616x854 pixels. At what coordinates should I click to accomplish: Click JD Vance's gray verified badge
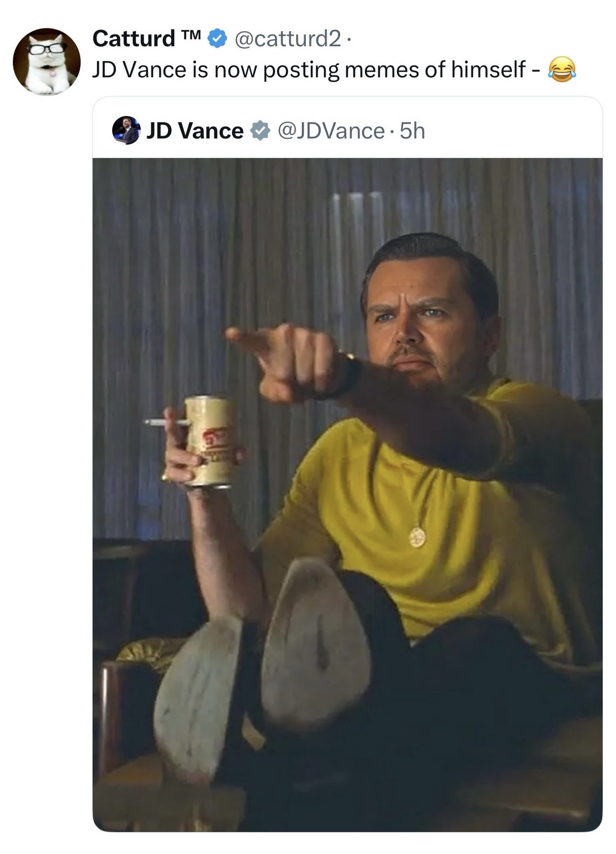pos(260,131)
